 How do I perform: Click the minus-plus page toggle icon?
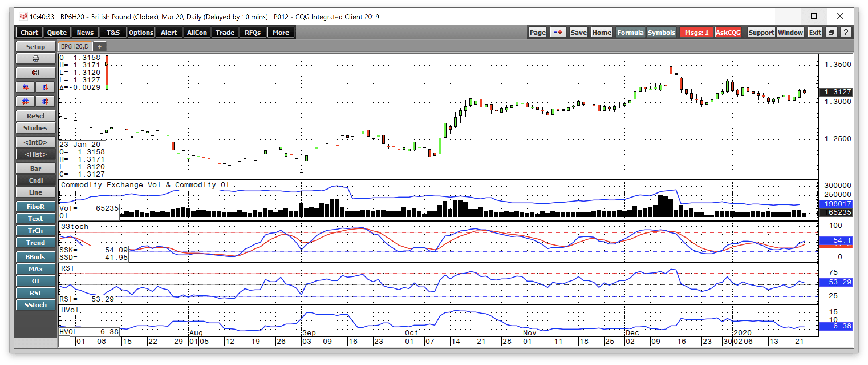558,32
